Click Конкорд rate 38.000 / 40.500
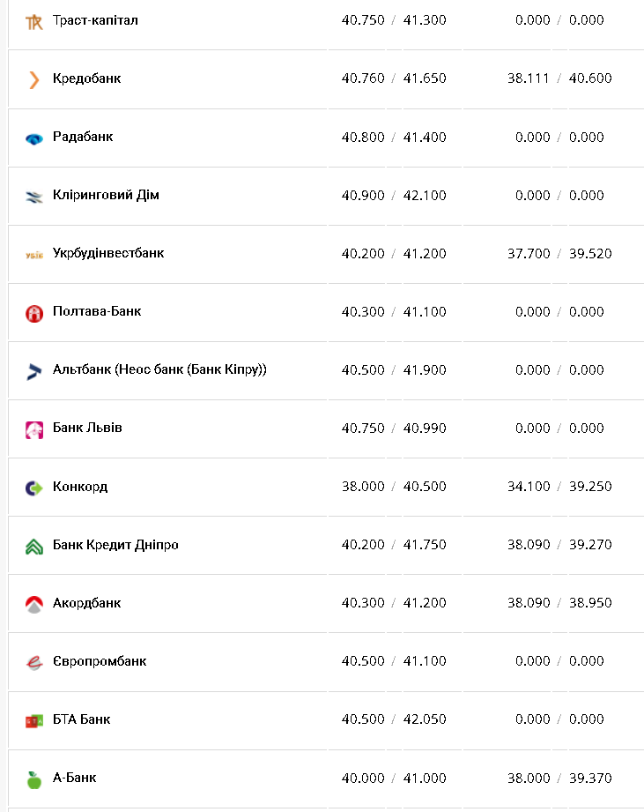The width and height of the screenshot is (644, 812). pos(394,487)
